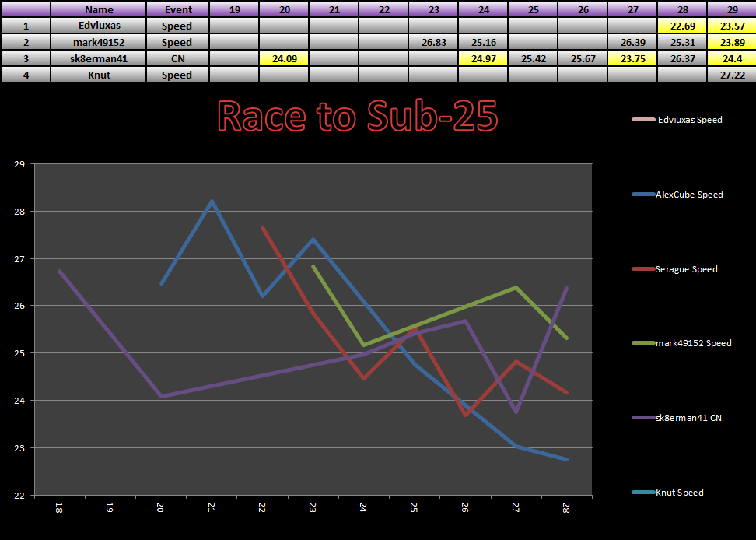Click the Edviuxas name cell
This screenshot has width=756, height=540.
98,26
